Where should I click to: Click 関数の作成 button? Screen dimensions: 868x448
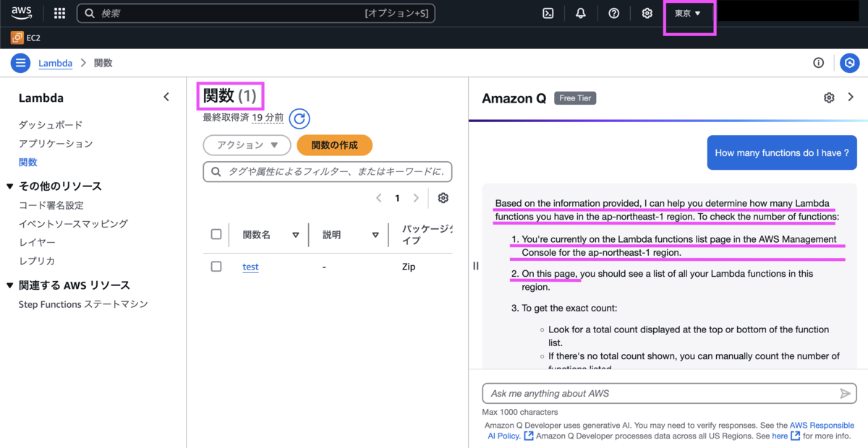click(334, 145)
